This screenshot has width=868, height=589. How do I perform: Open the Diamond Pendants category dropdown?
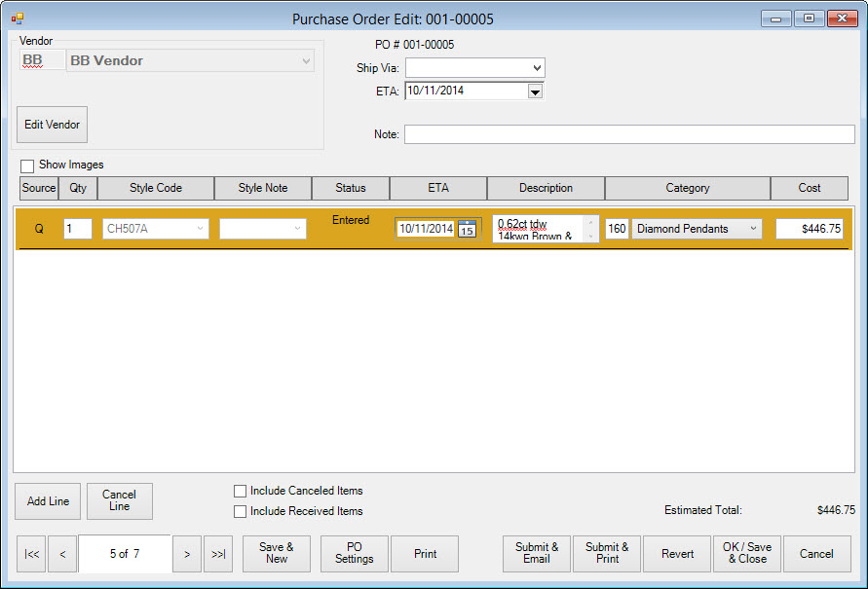(x=752, y=229)
